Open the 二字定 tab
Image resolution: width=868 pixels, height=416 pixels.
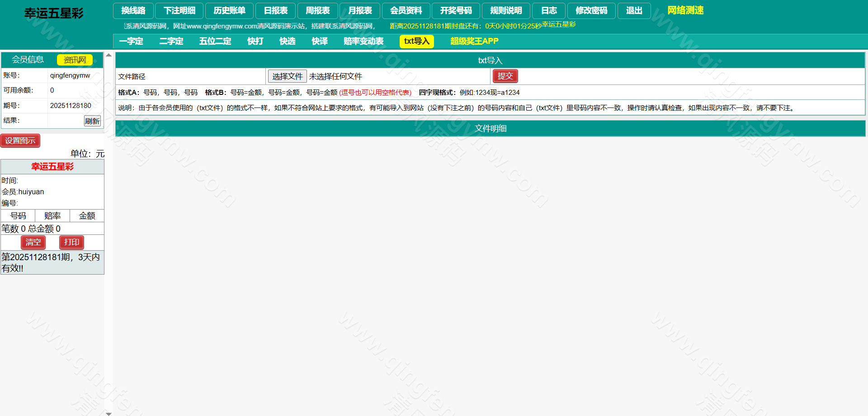[x=171, y=41]
